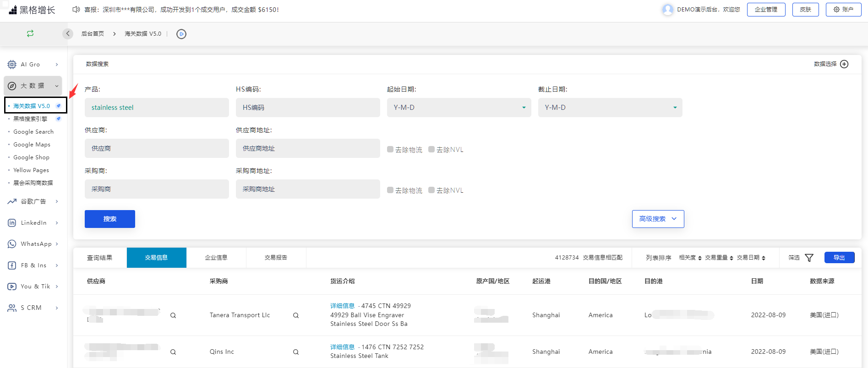868x368 pixels.
Task: Click the filter funnel icon
Action: coord(809,258)
